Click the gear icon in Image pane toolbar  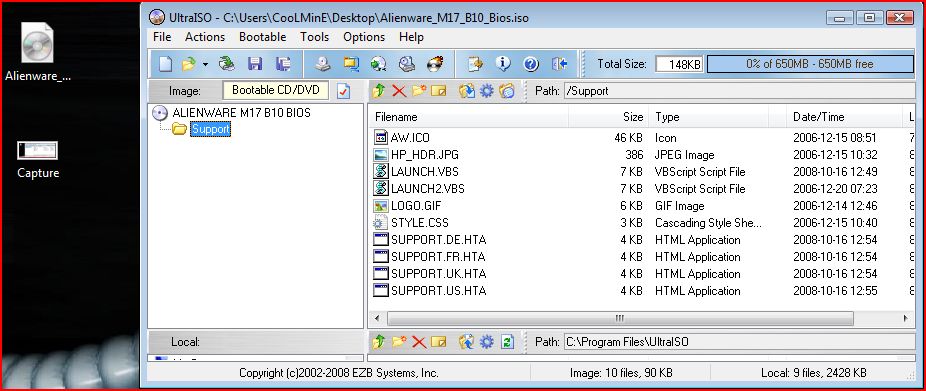pos(487,91)
